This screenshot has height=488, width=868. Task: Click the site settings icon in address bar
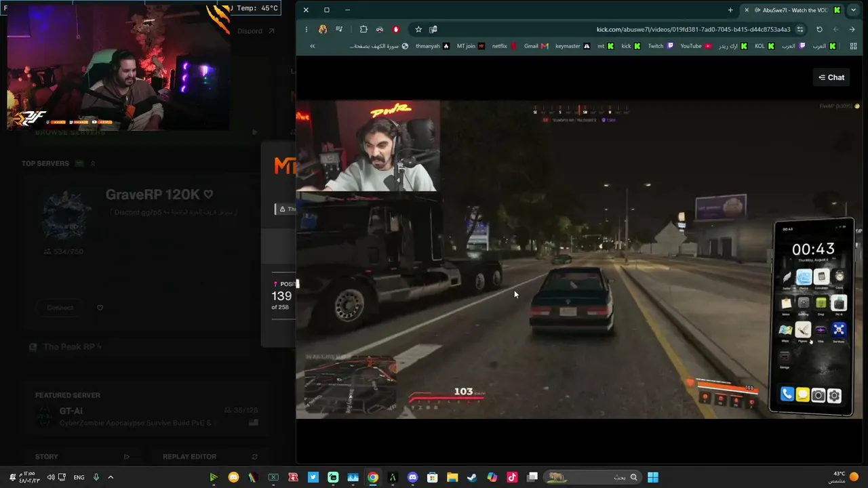[x=800, y=29]
